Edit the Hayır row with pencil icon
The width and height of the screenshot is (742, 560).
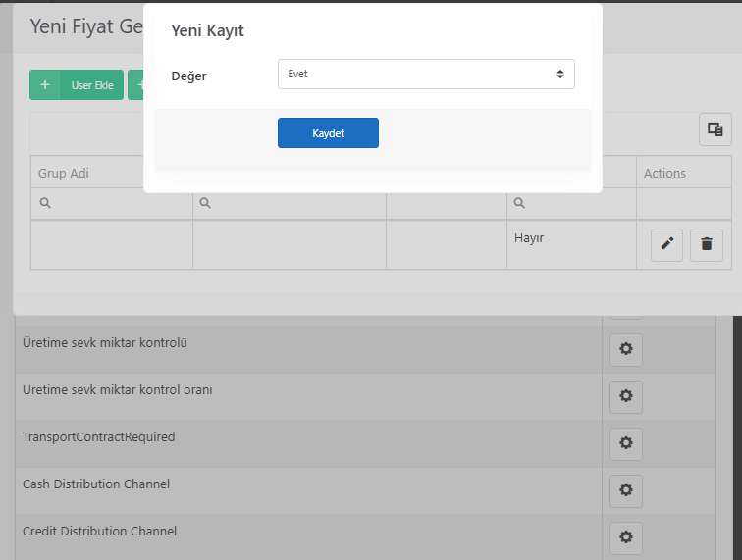tap(666, 244)
